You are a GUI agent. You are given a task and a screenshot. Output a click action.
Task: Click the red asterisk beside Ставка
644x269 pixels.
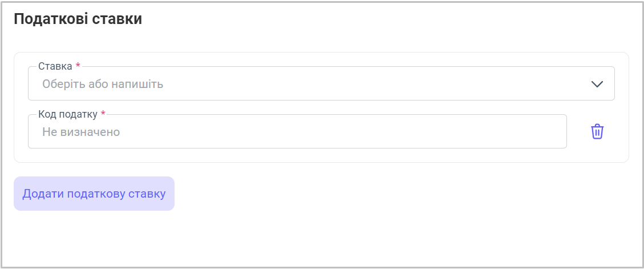click(78, 66)
